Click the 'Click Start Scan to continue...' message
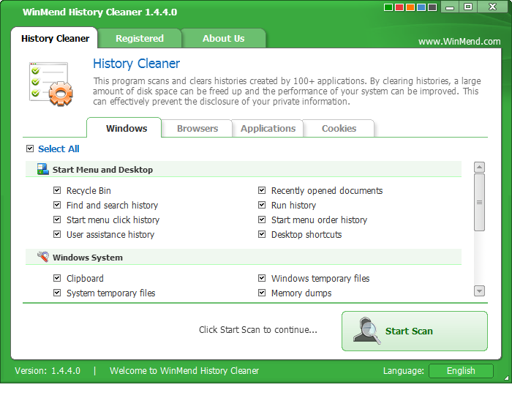Screen dimensions: 512x420 click(258, 330)
